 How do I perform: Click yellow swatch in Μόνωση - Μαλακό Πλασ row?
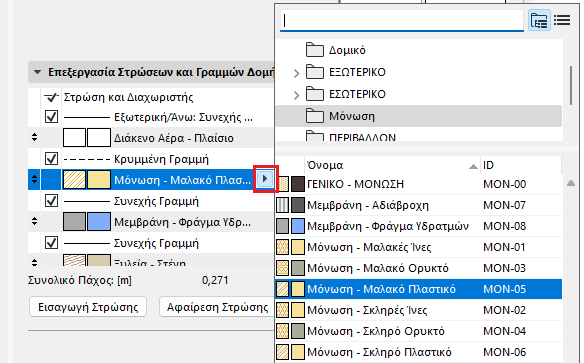pyautogui.click(x=99, y=180)
